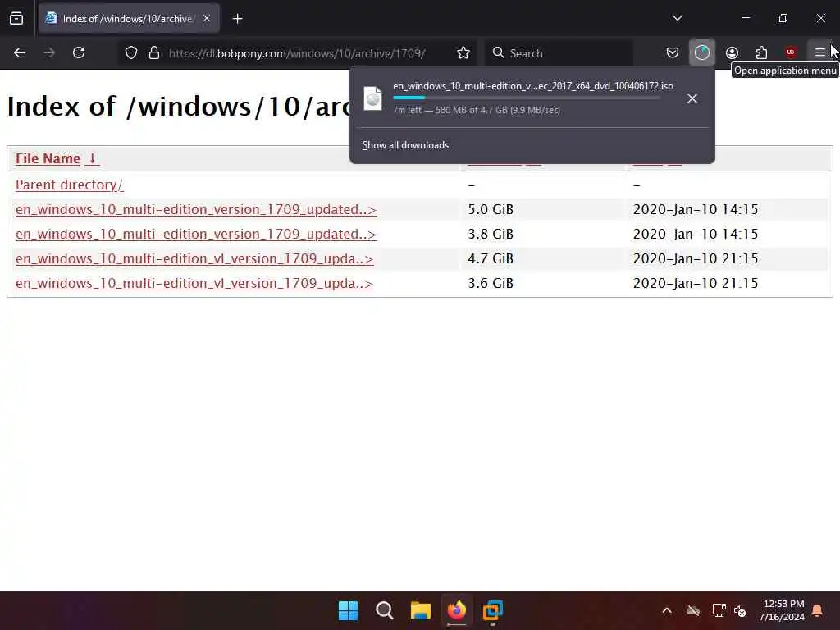Save page to Pocket
The image size is (840, 630).
click(673, 52)
